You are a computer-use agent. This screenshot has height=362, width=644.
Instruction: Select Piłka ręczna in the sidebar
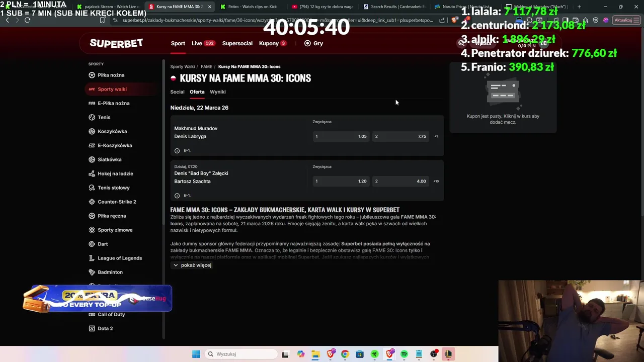pos(107,216)
